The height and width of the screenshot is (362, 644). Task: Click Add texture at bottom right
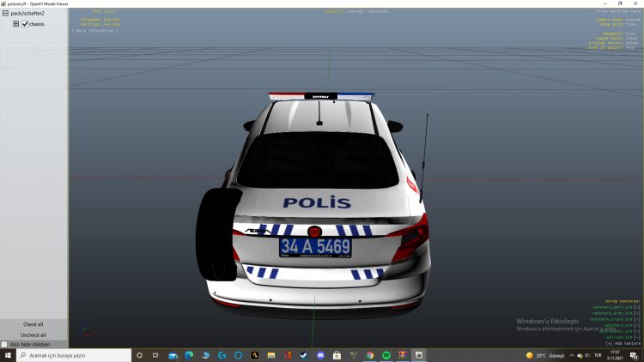(623, 343)
